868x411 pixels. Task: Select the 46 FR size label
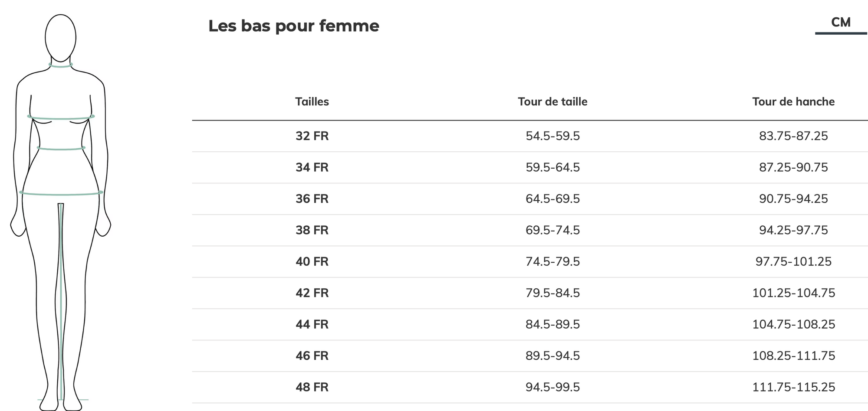pyautogui.click(x=312, y=356)
